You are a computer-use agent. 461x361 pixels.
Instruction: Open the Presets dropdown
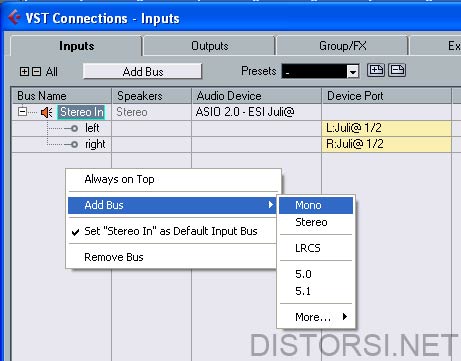352,71
